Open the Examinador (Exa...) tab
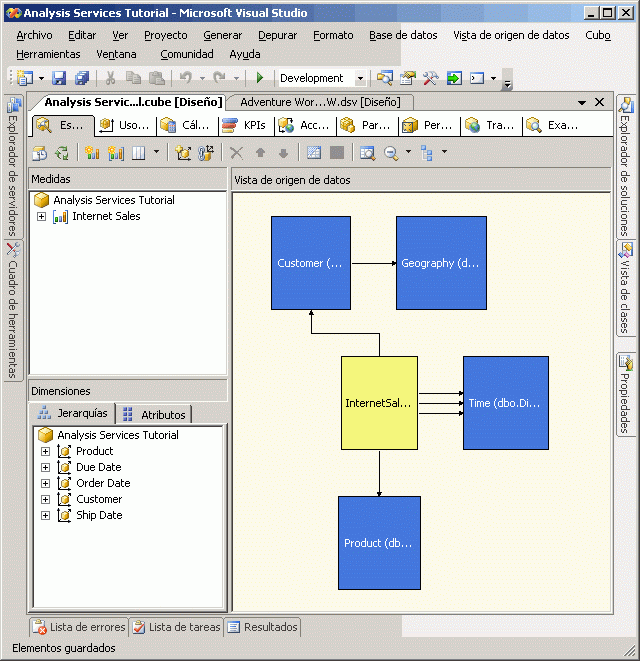The image size is (640, 661). click(553, 126)
